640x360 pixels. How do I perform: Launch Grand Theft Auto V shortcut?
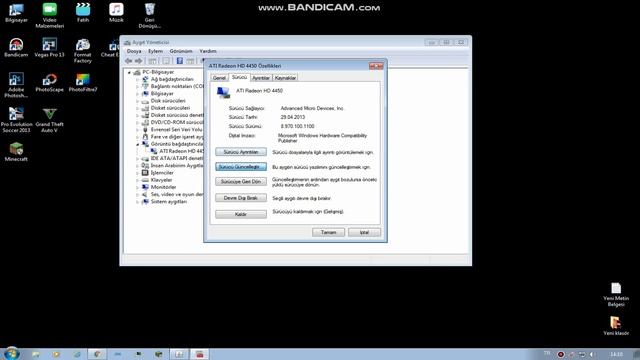[49, 120]
